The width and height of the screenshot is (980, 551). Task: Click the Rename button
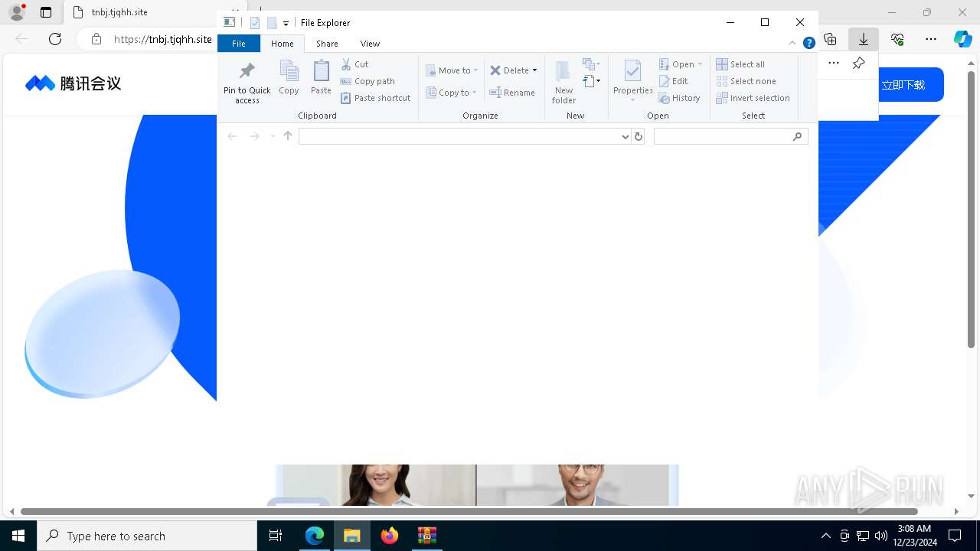[512, 93]
